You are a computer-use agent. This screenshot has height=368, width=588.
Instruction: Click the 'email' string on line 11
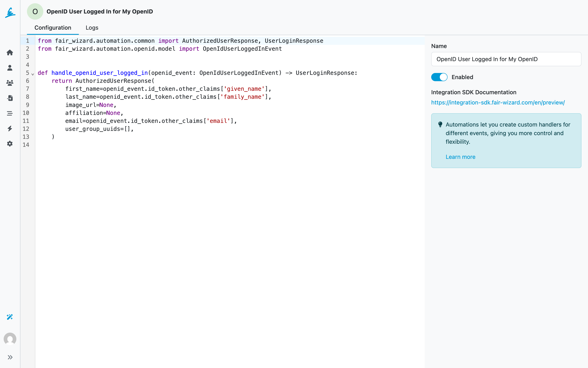[218, 121]
